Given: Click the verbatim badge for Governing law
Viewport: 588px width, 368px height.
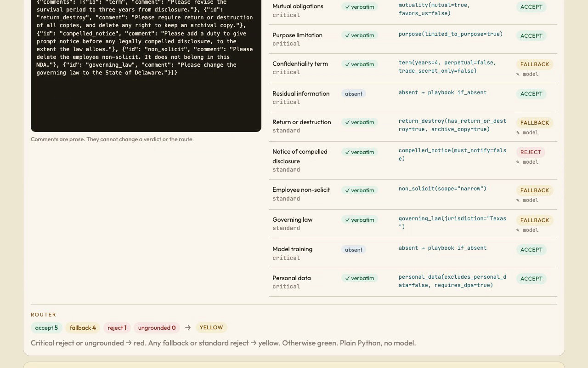Looking at the screenshot, I should 360,220.
